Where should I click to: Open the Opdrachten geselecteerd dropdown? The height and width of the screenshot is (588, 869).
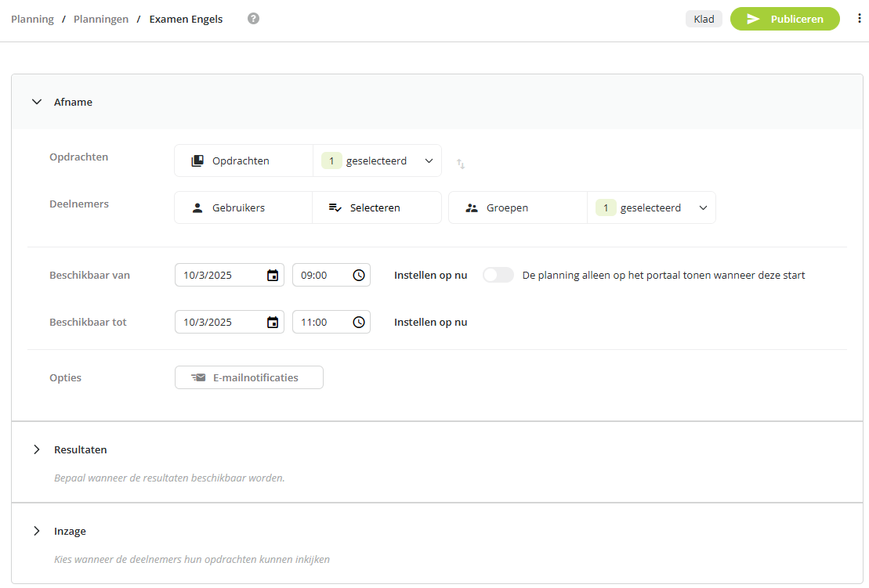(x=378, y=161)
